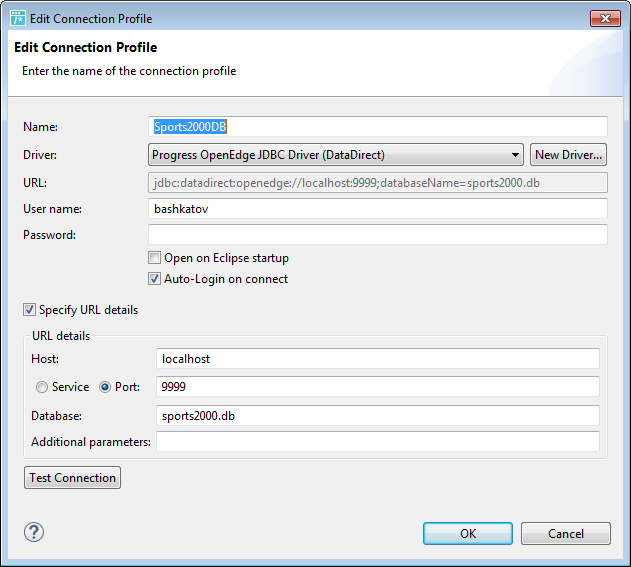Click the Progress OpenEdge JDBC Driver combo box
The height and width of the screenshot is (567, 631).
[x=336, y=155]
